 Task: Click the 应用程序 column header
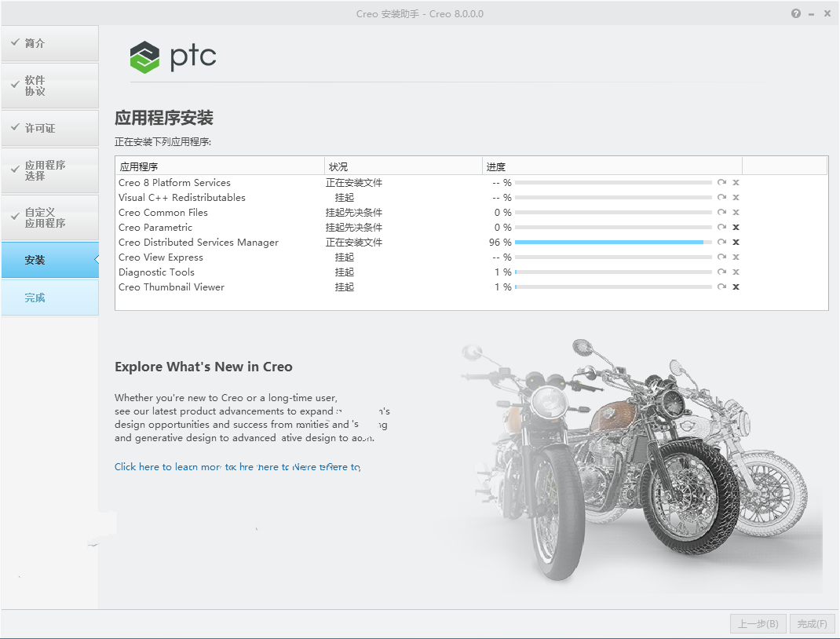click(220, 166)
